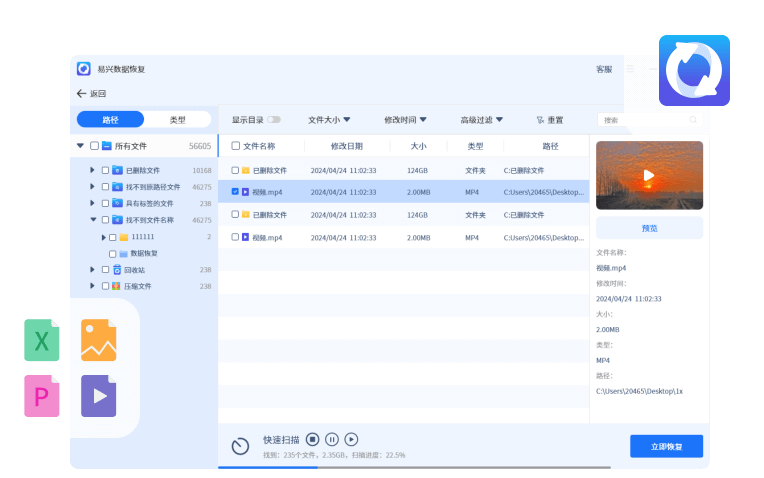Pause the quick scan
The width and height of the screenshot is (764, 478).
coord(332,439)
